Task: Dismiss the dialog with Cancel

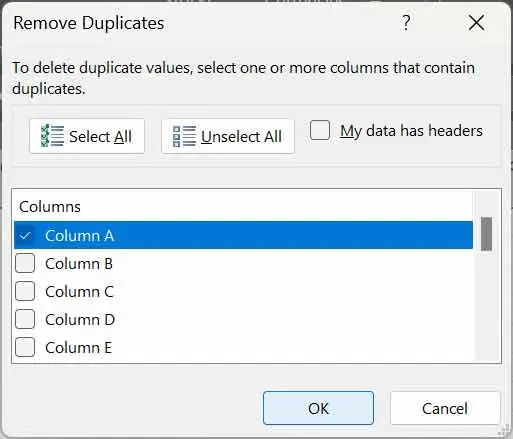Action: click(x=445, y=408)
